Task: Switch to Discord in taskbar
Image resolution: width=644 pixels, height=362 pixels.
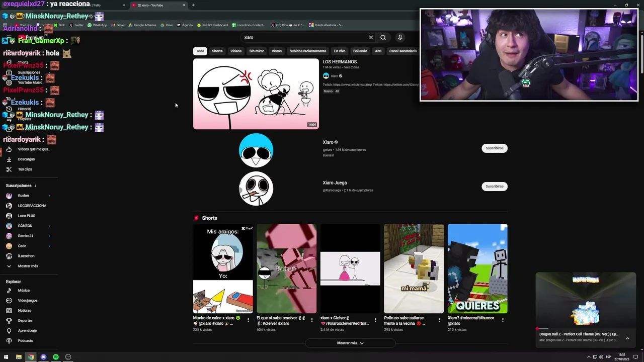Action: click(43, 357)
